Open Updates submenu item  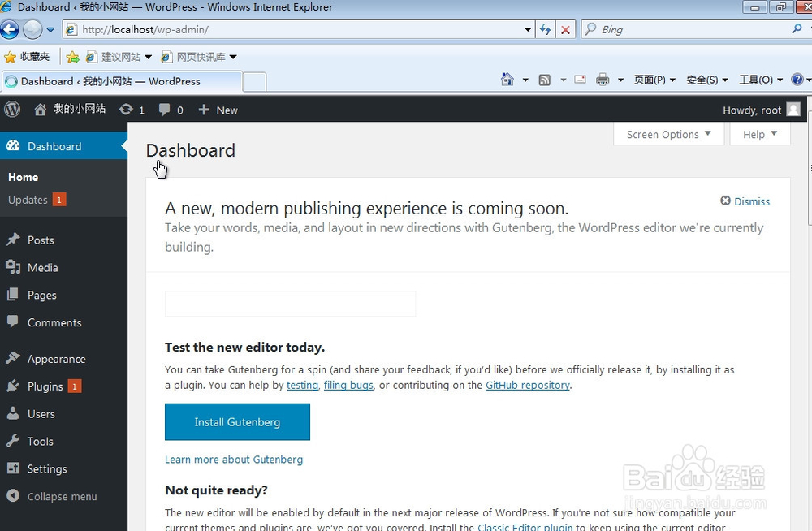pyautogui.click(x=37, y=200)
